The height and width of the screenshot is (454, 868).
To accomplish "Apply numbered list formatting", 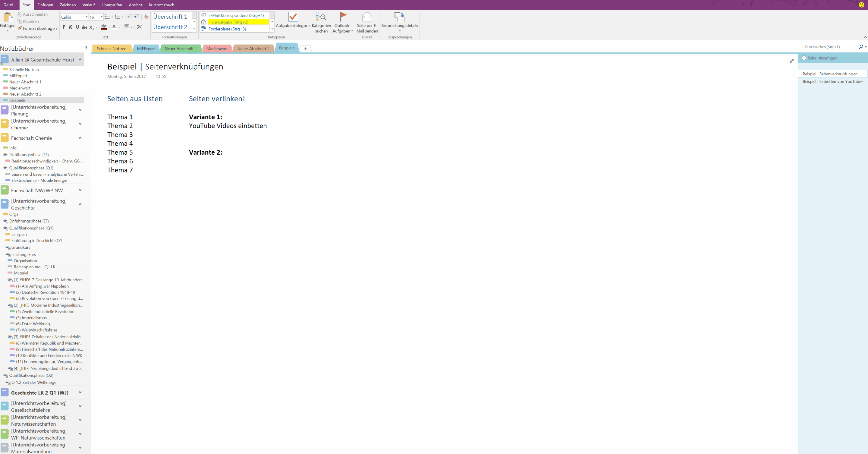I will (117, 17).
